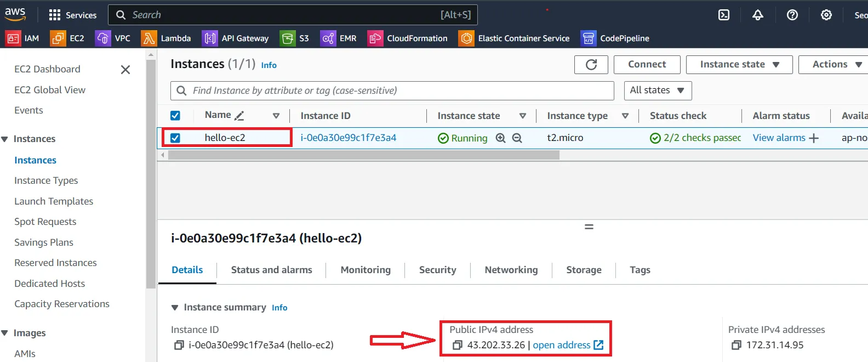Click the horizontal scrollbar under instances table
Screen dimensions: 868x362
coord(364,155)
